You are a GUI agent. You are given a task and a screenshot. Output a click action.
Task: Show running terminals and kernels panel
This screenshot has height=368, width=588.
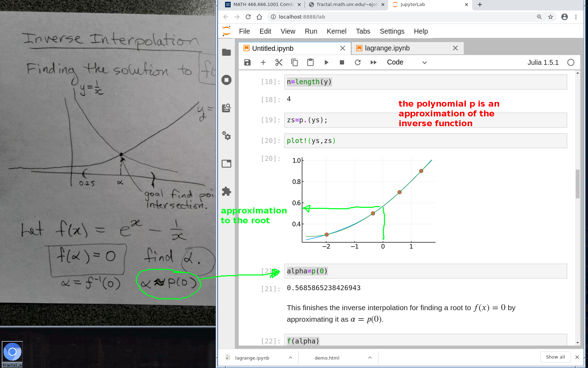click(x=226, y=80)
